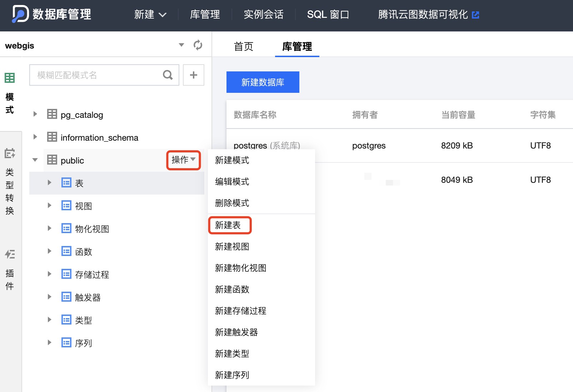Choose 新建存储过程 from the menu
This screenshot has width=573, height=392.
point(261,311)
